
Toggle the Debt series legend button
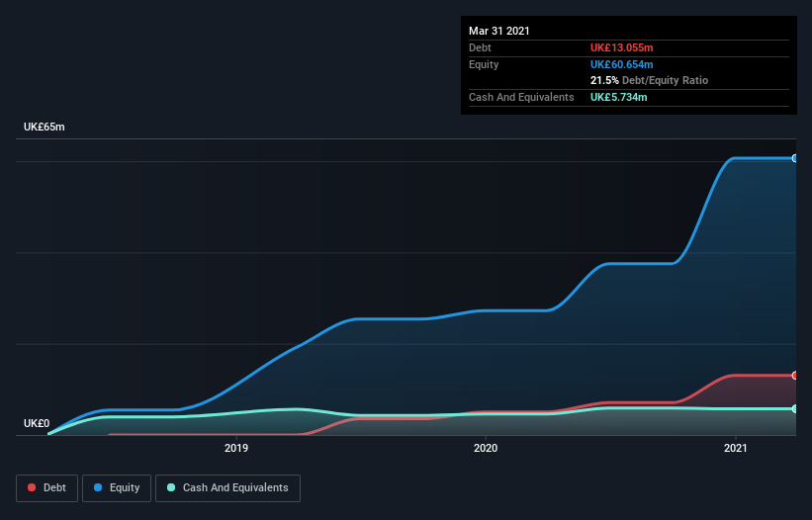[46, 488]
